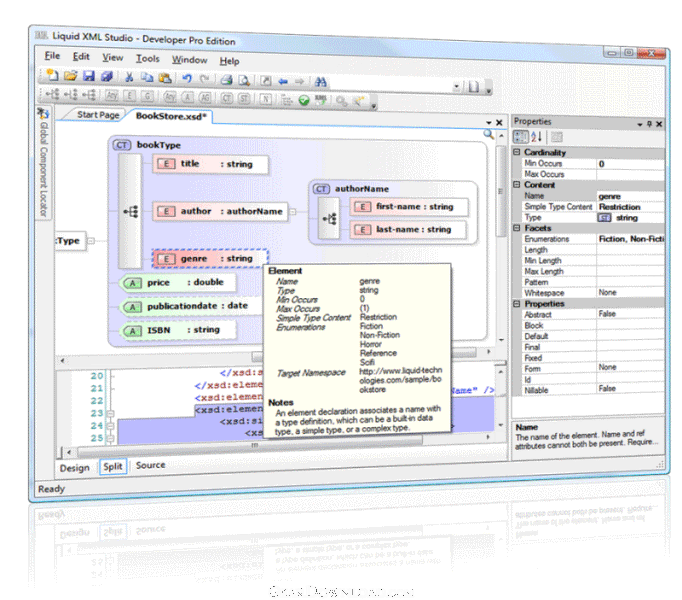Click the Enumerations value field
Screen dimensions: 682x600
point(631,239)
